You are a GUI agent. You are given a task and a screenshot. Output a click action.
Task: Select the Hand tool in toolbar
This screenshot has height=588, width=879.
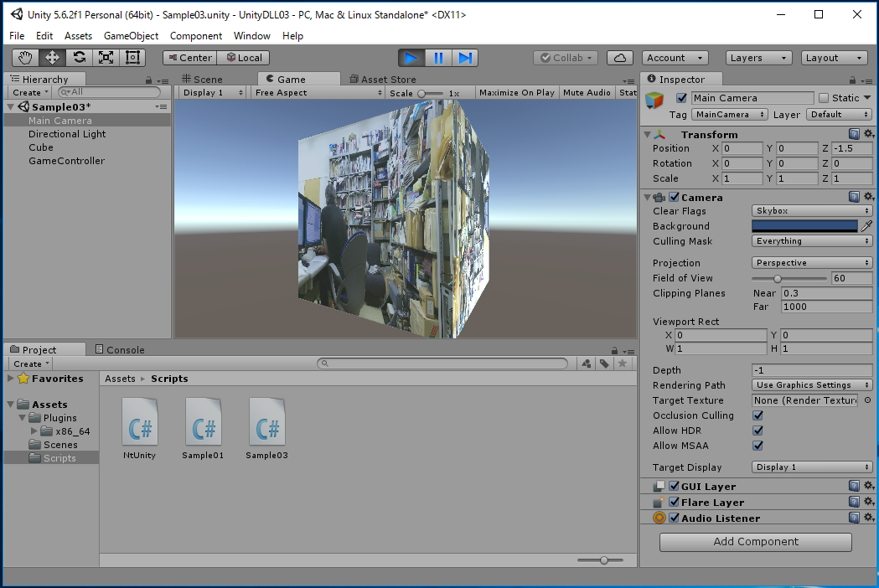click(25, 58)
